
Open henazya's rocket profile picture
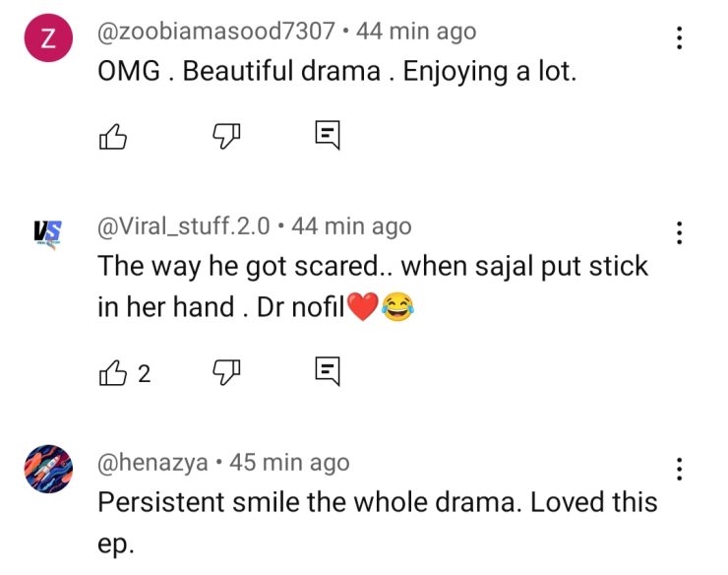click(47, 468)
